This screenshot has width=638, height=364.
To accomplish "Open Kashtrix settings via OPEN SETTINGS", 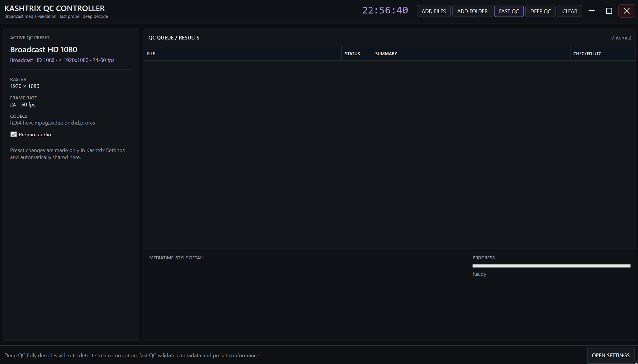I will tap(610, 355).
